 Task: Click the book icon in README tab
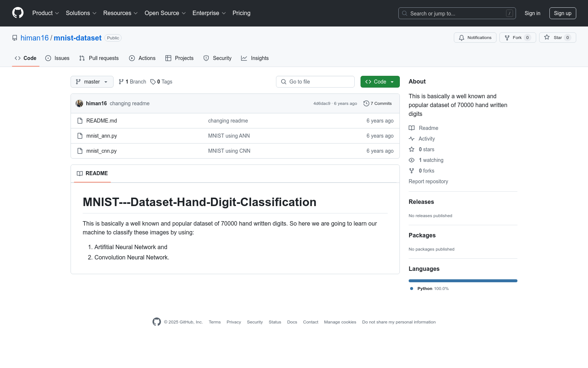[80, 173]
